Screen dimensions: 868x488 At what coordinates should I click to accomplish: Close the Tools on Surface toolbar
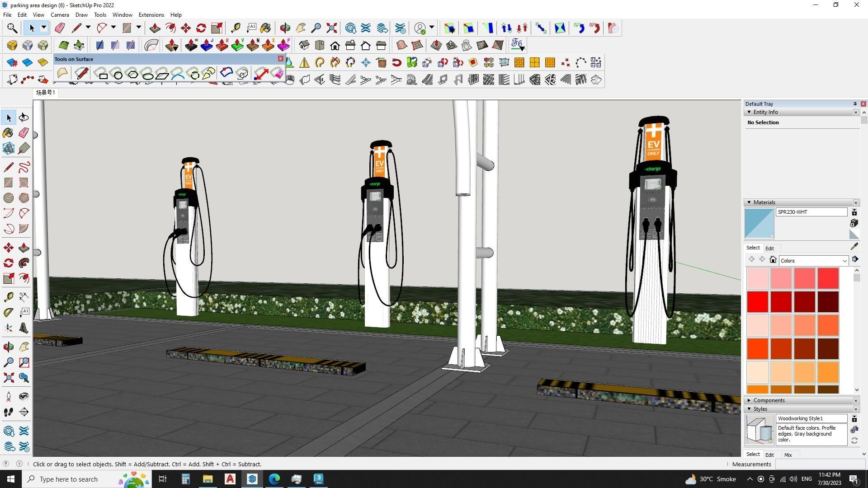coord(280,59)
